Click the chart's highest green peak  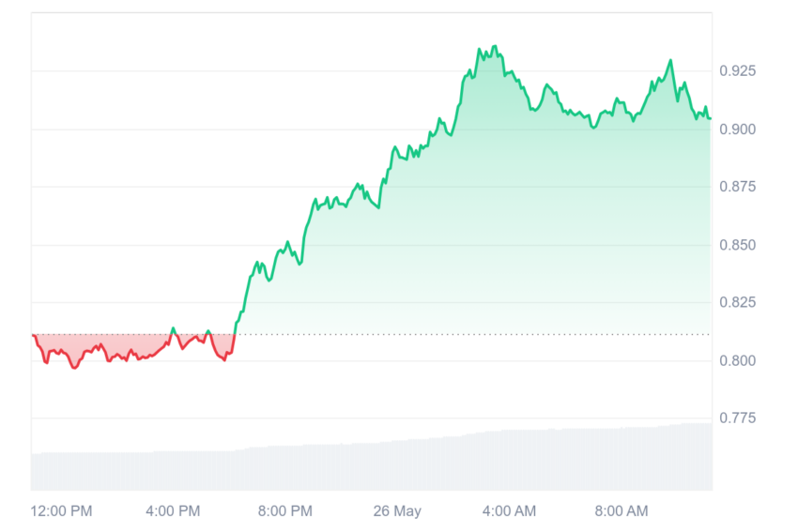(495, 46)
